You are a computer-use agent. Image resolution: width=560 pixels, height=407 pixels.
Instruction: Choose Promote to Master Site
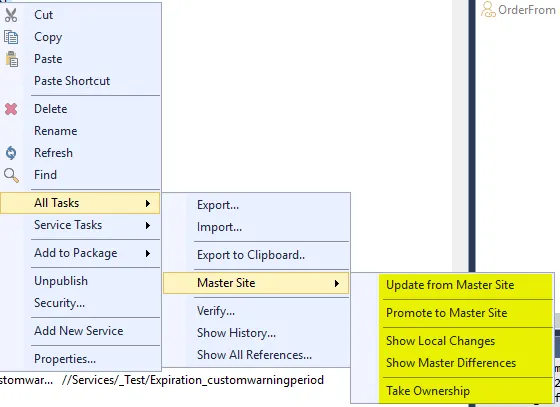tap(452, 313)
